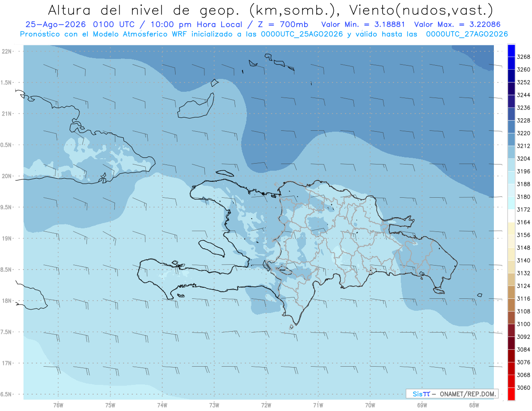532x411 pixels.
Task: Pick the legend band between 3156 and 3164
Action: click(x=511, y=228)
